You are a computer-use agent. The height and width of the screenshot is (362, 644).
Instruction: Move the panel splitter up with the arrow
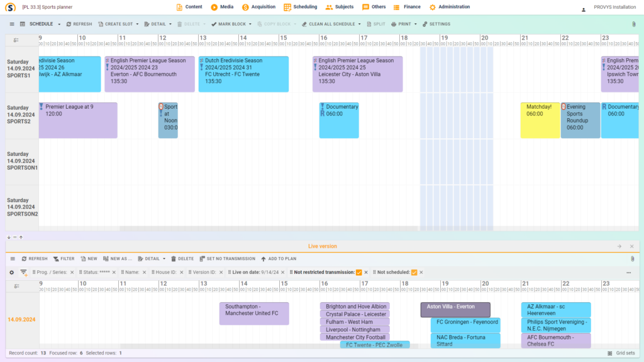[21, 238]
